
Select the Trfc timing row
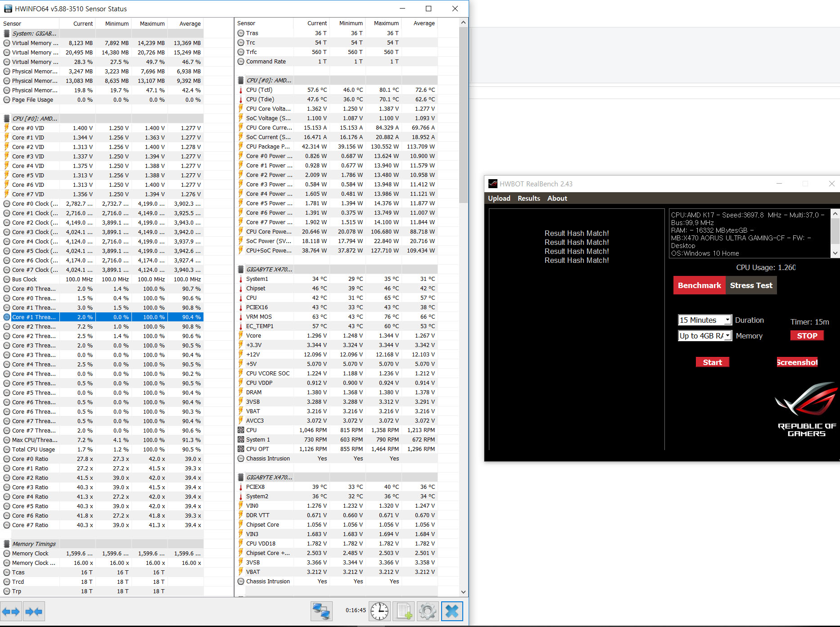click(336, 52)
